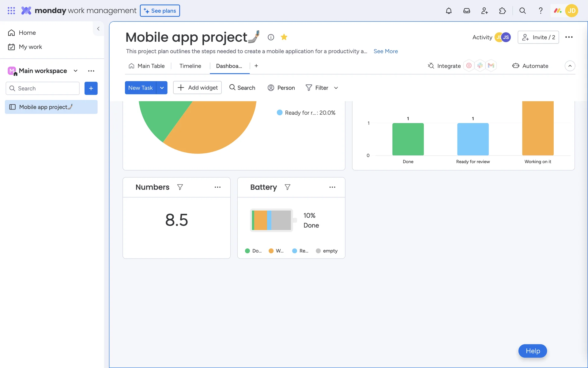588x368 pixels.
Task: Toggle the favorite star on the board
Action: coord(284,37)
